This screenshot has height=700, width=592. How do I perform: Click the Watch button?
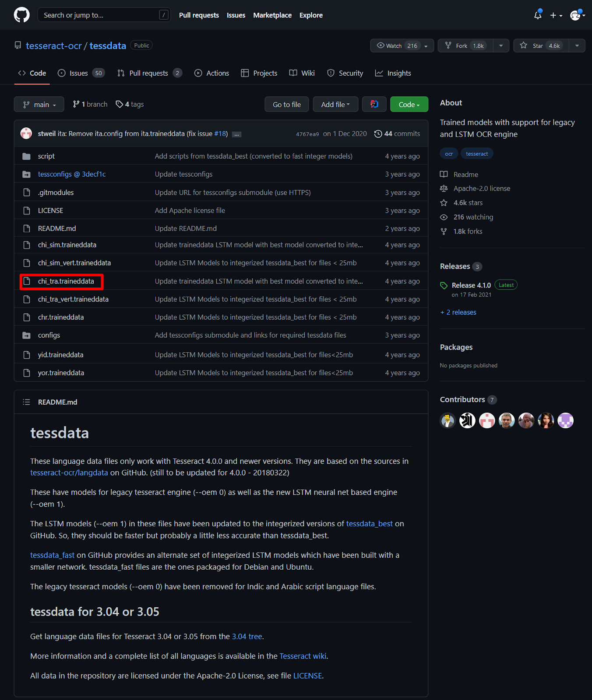(402, 45)
